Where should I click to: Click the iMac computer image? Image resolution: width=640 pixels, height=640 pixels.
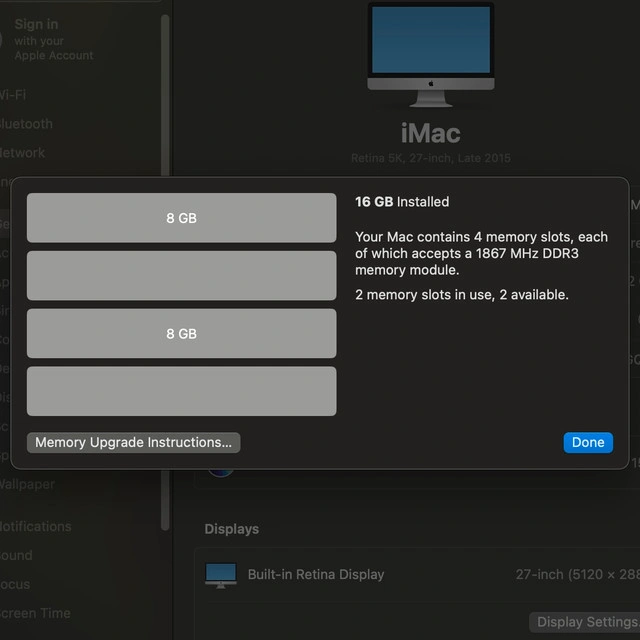pos(430,52)
